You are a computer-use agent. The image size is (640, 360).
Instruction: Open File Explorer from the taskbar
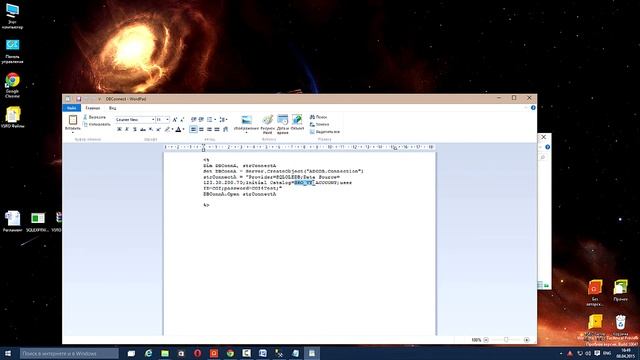(x=164, y=353)
